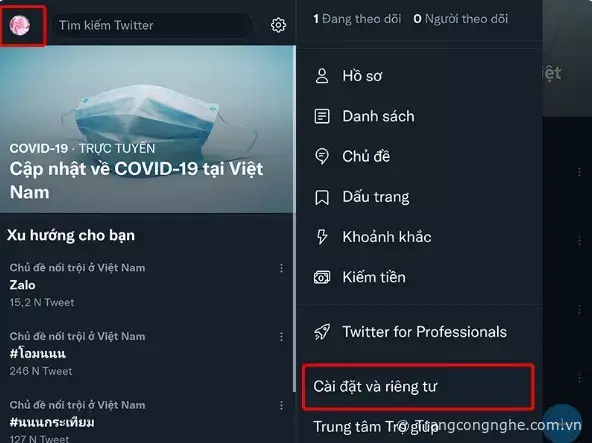Click the Khoảnh khắc lightning icon
The height and width of the screenshot is (443, 592).
tap(322, 237)
